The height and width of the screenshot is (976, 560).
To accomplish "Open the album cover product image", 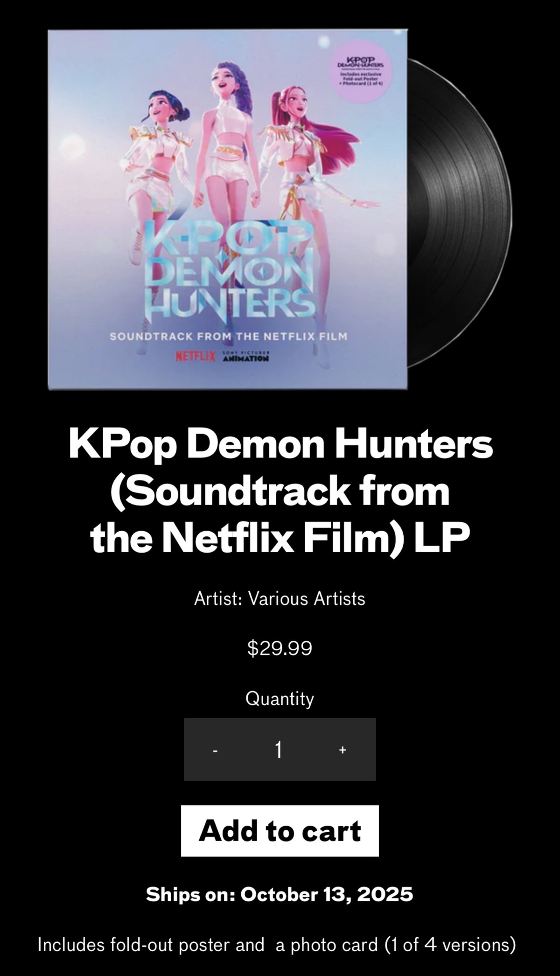I will [228, 209].
